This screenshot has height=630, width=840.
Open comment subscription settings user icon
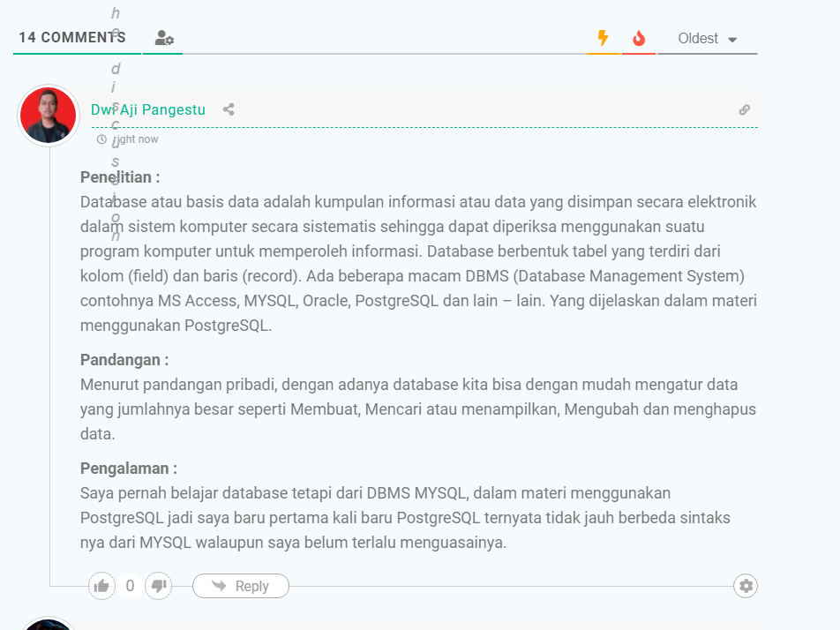pos(164,38)
